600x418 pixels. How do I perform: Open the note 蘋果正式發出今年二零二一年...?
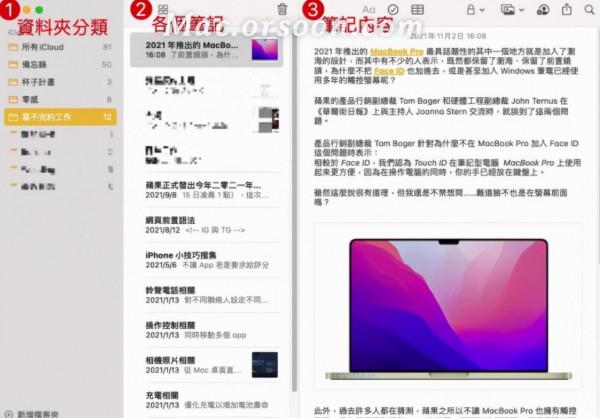(207, 190)
